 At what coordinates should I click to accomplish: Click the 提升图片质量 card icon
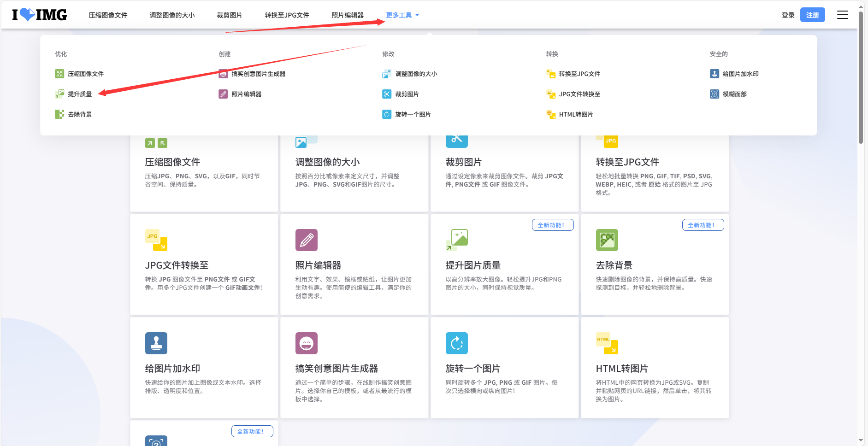coord(457,240)
